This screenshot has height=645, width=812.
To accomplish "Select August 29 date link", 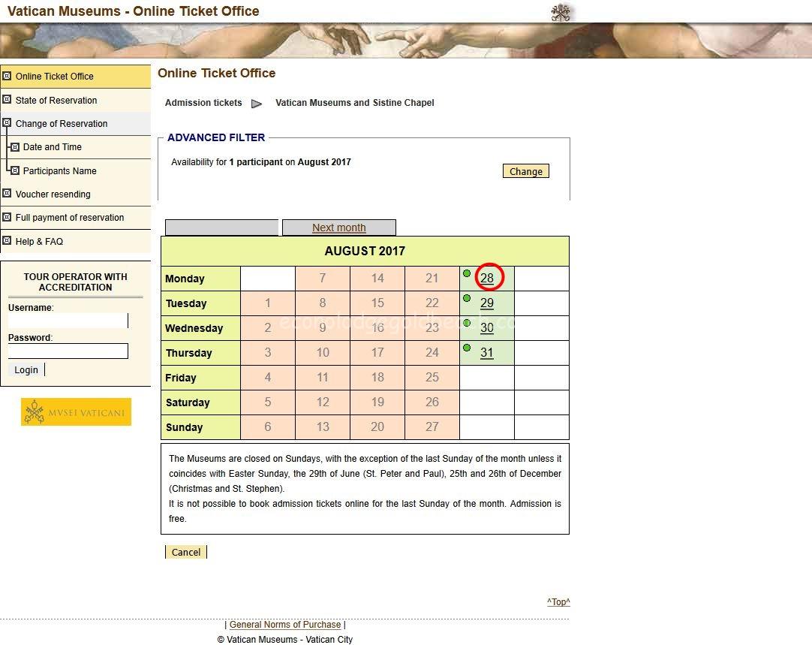I will pyautogui.click(x=487, y=303).
